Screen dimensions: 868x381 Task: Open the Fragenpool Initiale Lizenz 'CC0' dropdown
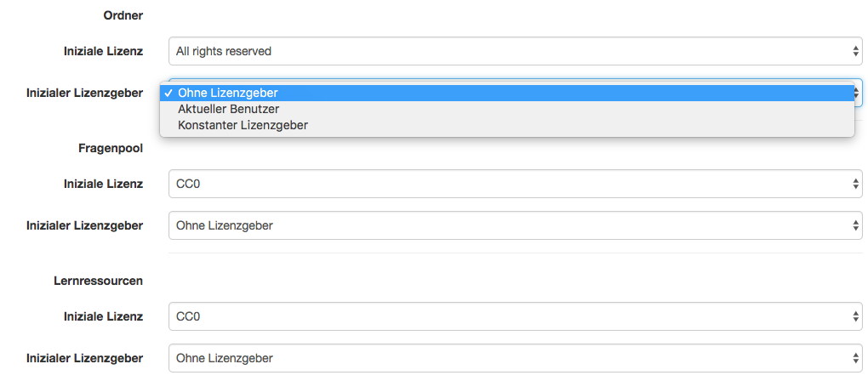pyautogui.click(x=511, y=184)
